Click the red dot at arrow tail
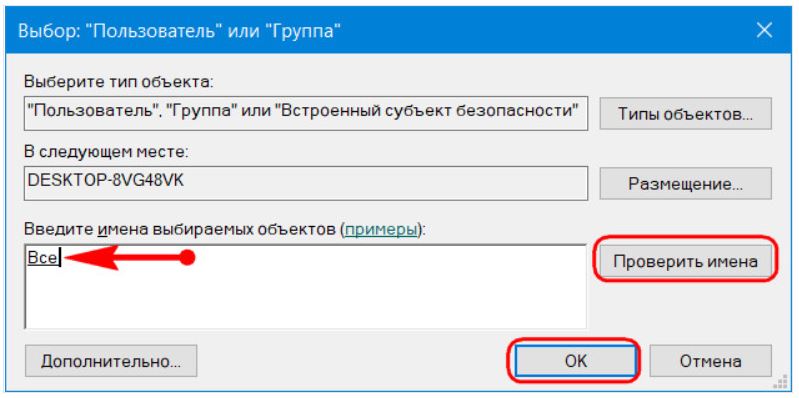Image resolution: width=799 pixels, height=398 pixels. [x=188, y=257]
